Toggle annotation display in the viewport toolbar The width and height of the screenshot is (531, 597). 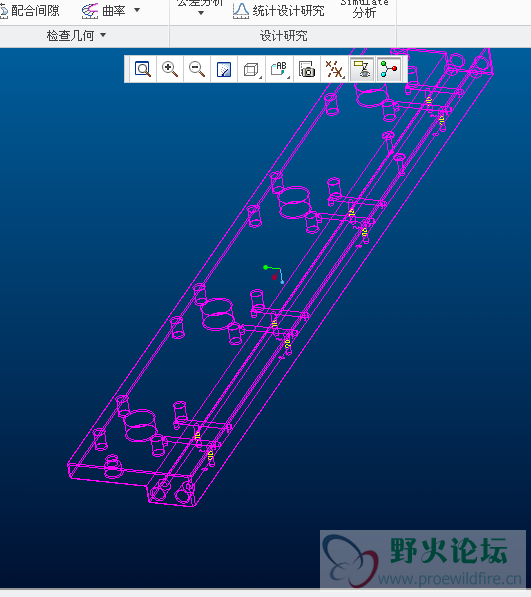point(362,69)
